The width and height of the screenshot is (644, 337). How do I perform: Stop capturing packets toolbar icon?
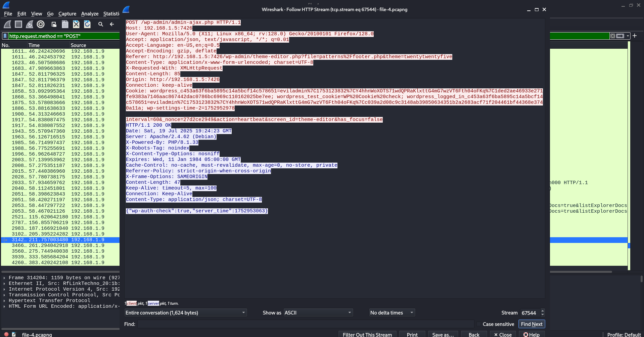click(x=18, y=24)
